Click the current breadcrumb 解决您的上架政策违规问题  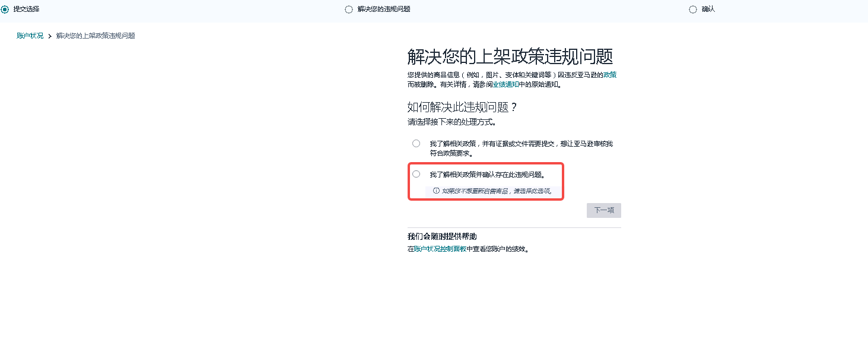(96, 36)
